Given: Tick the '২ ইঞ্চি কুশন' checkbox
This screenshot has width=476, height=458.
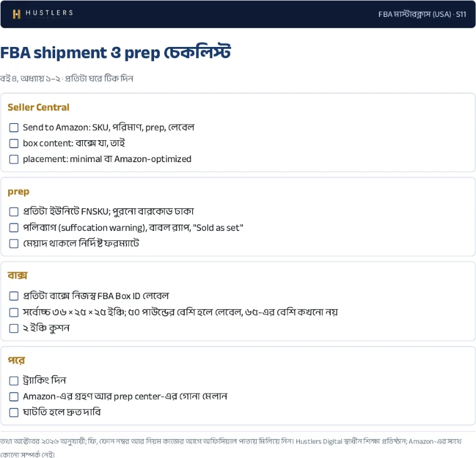Looking at the screenshot, I should [14, 328].
